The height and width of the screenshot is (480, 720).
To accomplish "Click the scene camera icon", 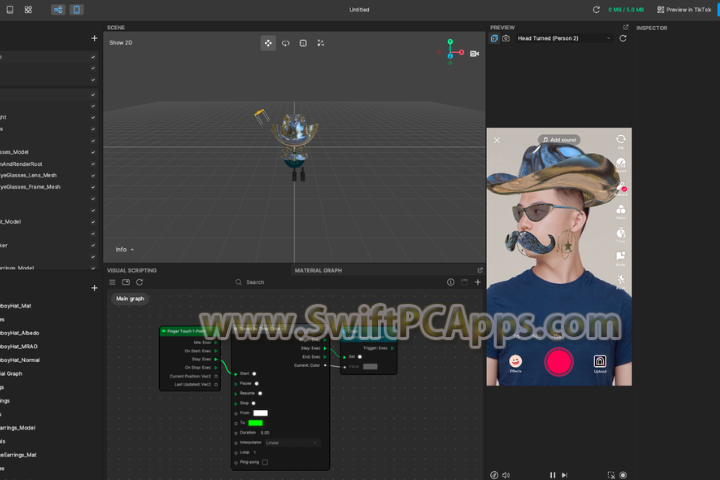I will point(474,54).
